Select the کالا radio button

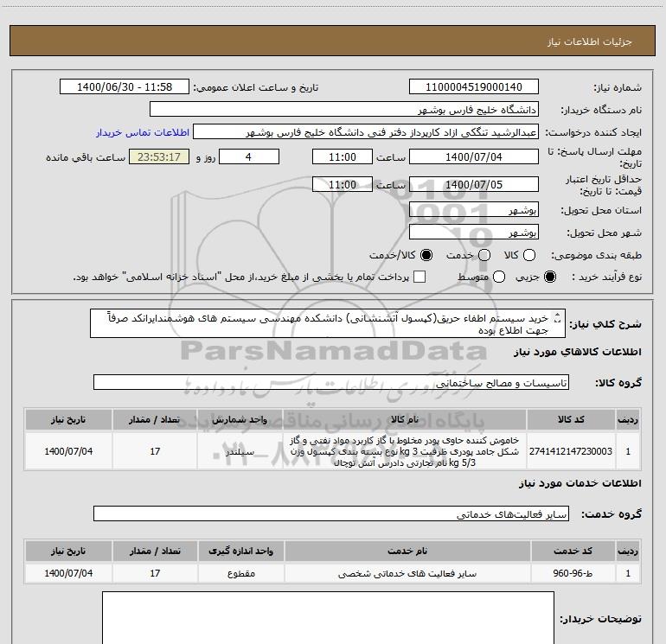coord(529,255)
